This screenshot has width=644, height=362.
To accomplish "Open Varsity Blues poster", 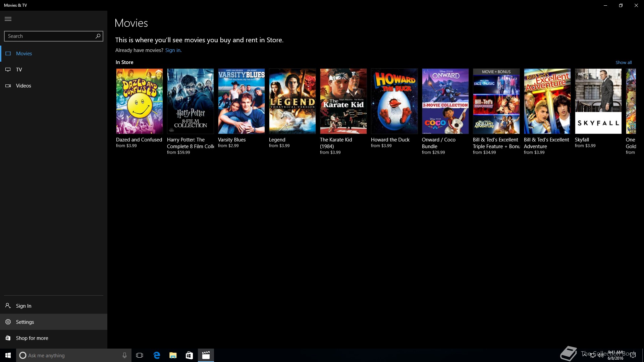I will [x=241, y=101].
